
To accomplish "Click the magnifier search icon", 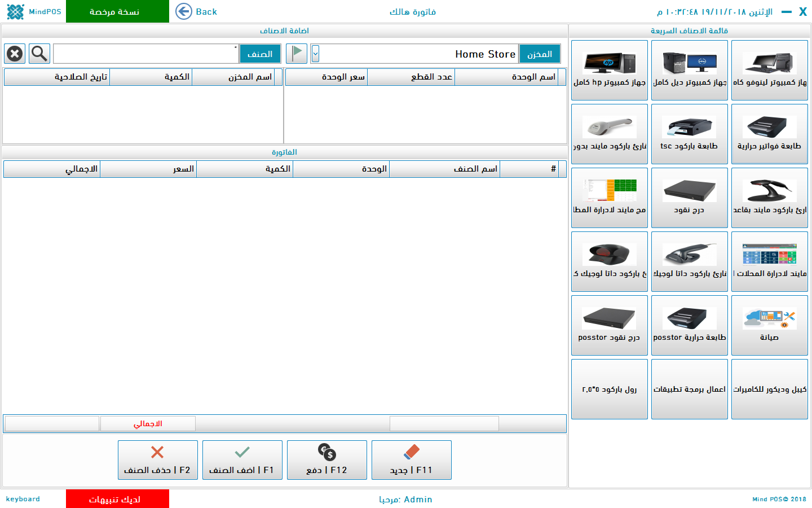I will click(x=39, y=54).
